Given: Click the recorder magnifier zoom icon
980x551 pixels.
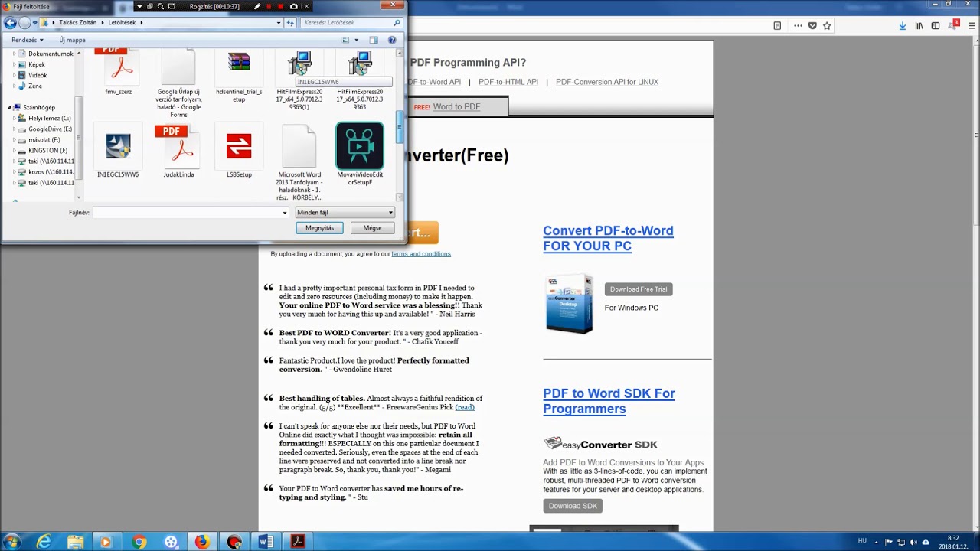Looking at the screenshot, I should (x=161, y=6).
